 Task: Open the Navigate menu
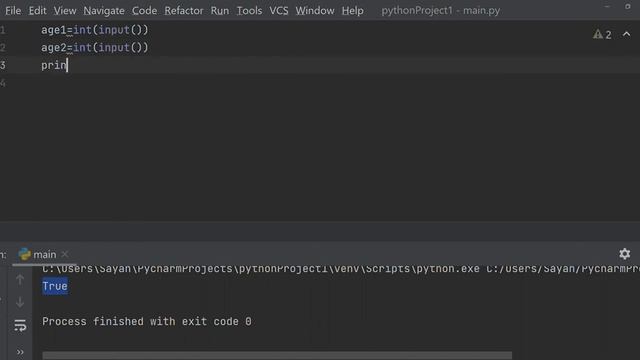click(104, 10)
